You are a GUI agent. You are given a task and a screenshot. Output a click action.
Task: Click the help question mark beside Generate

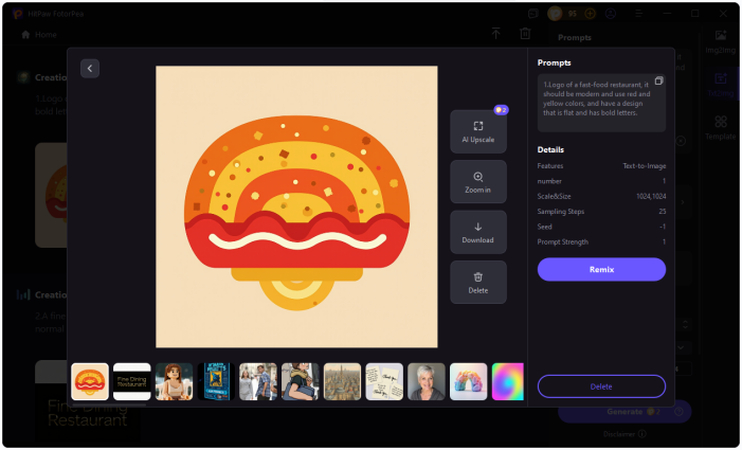(679, 412)
